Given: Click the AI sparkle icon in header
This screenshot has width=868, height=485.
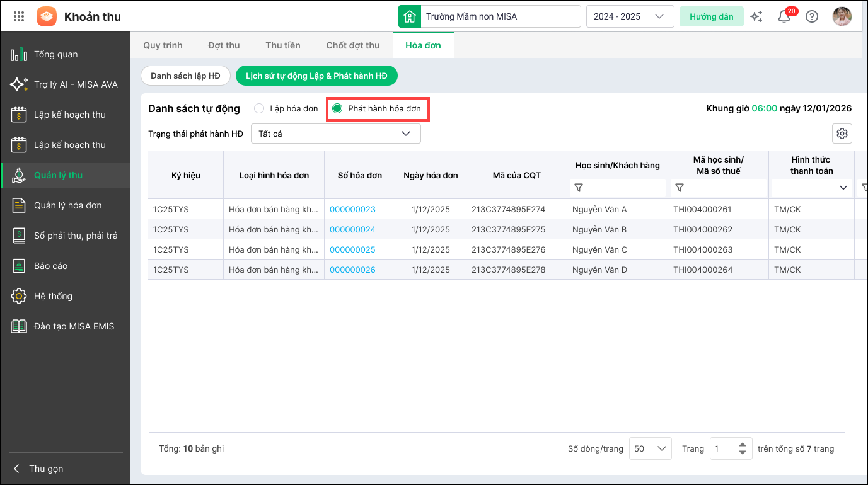Looking at the screenshot, I should pyautogui.click(x=756, y=17).
